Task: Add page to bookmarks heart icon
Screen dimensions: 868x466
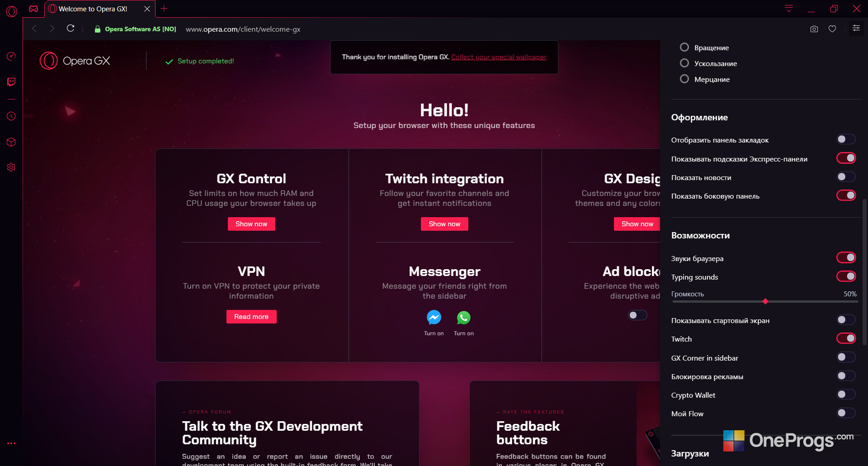Action: pos(832,29)
